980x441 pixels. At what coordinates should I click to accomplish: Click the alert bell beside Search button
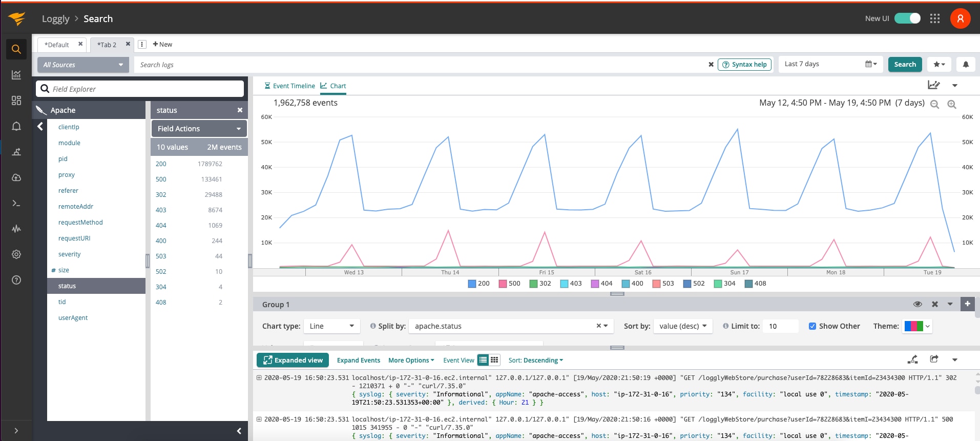pos(966,65)
